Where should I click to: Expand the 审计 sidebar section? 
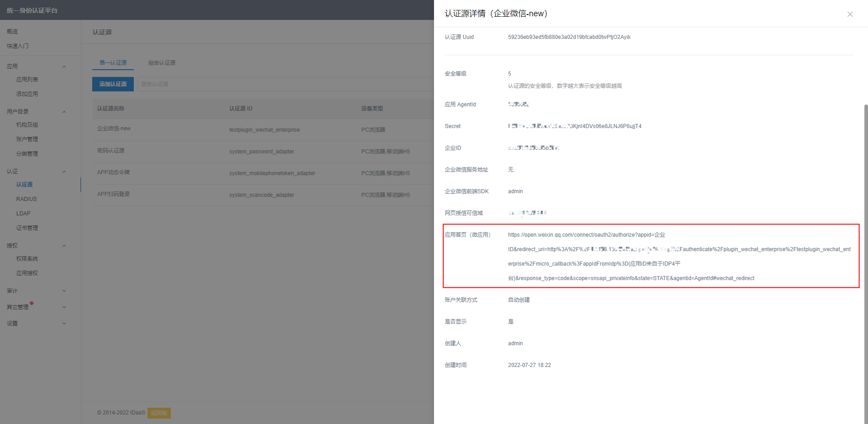(x=64, y=291)
